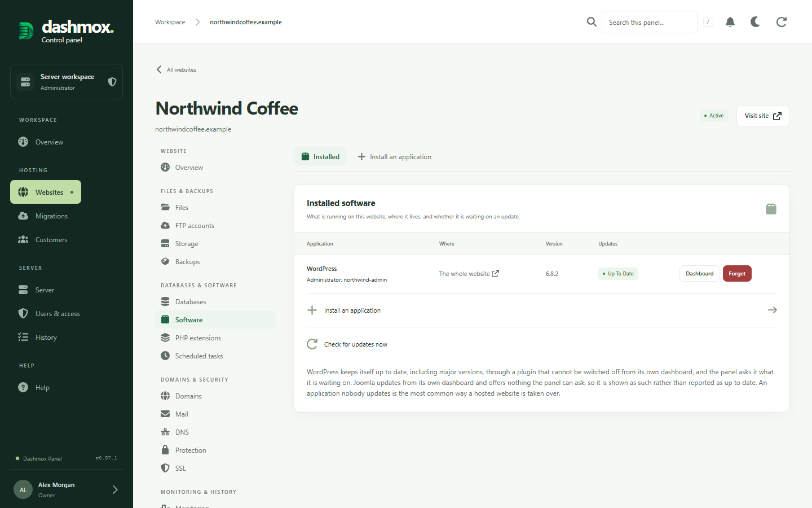The image size is (812, 508).
Task: Click the Domains globe icon
Action: (165, 396)
